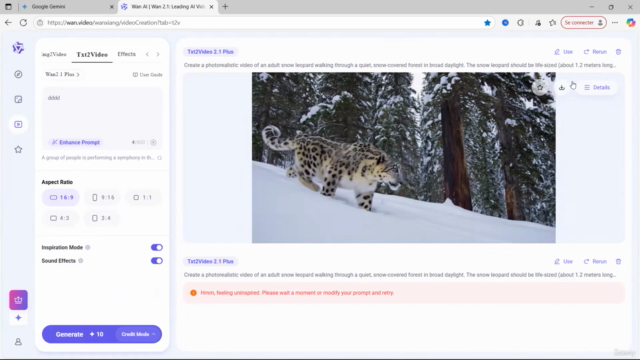Viewport: 640px width, 360px height.
Task: Close the Google Gemini browser tab
Action: 111,7
